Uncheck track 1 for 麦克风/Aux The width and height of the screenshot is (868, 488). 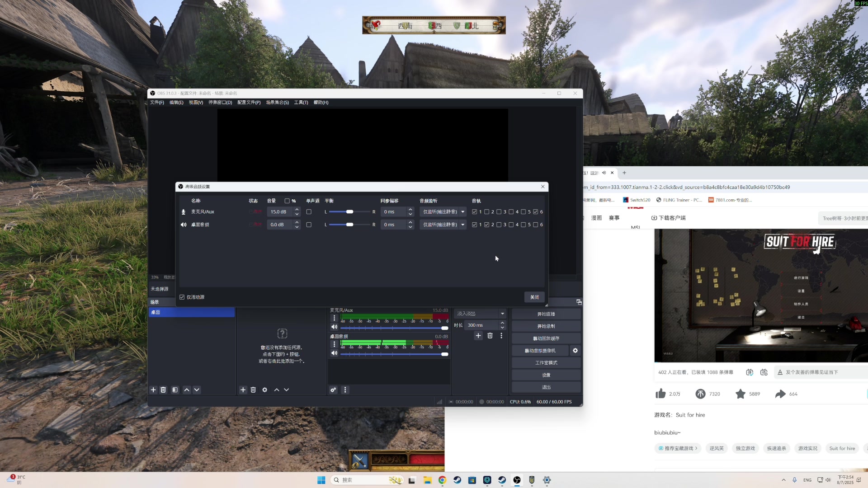pyautogui.click(x=474, y=212)
